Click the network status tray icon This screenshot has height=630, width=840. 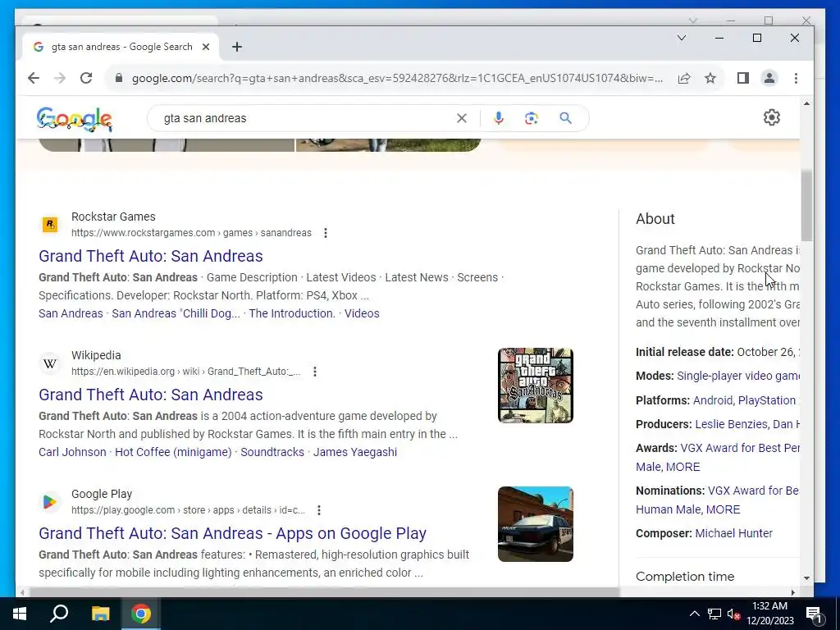pyautogui.click(x=714, y=614)
